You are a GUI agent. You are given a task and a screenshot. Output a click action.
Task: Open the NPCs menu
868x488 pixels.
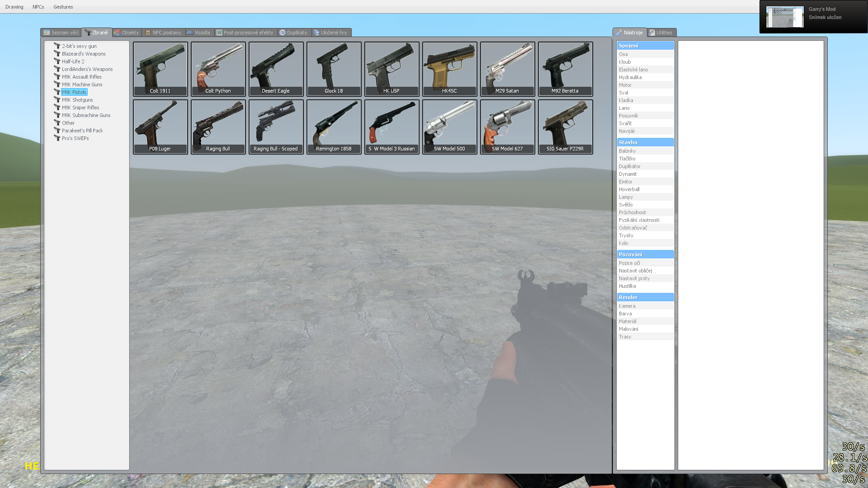point(38,7)
